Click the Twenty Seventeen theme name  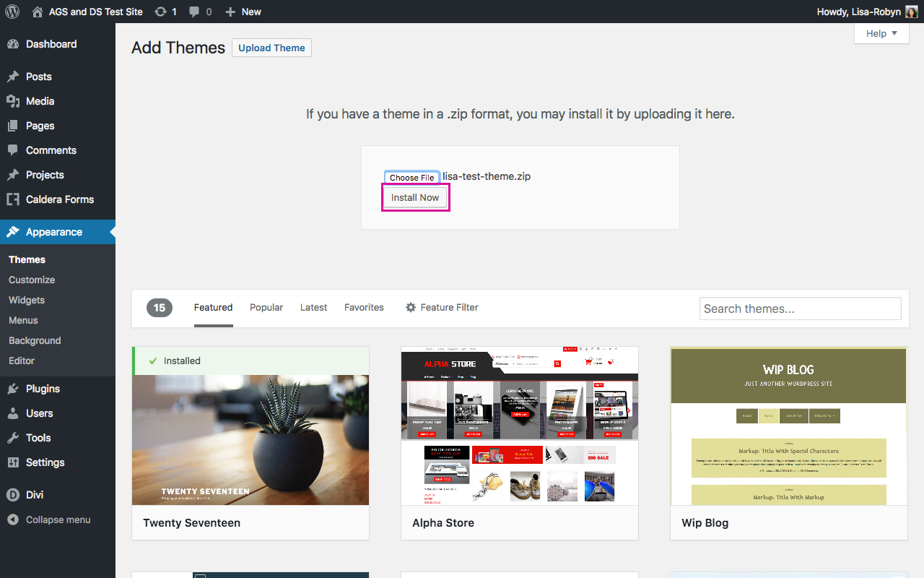coord(191,522)
